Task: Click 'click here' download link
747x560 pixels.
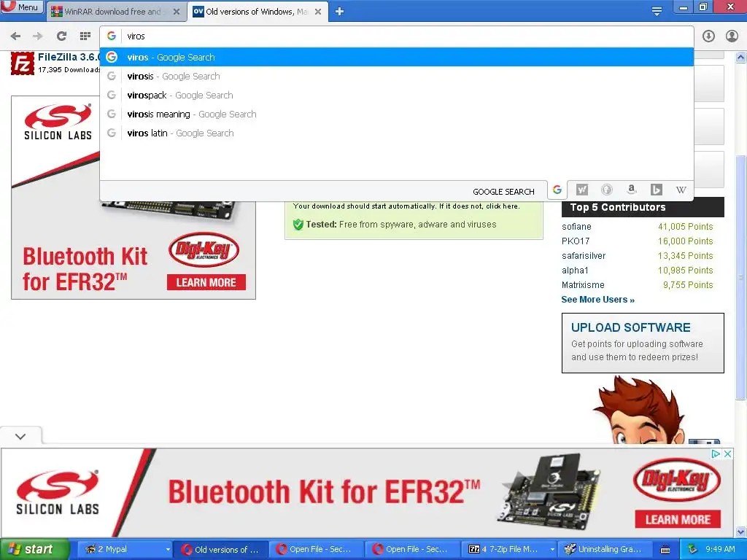Action: [x=502, y=206]
